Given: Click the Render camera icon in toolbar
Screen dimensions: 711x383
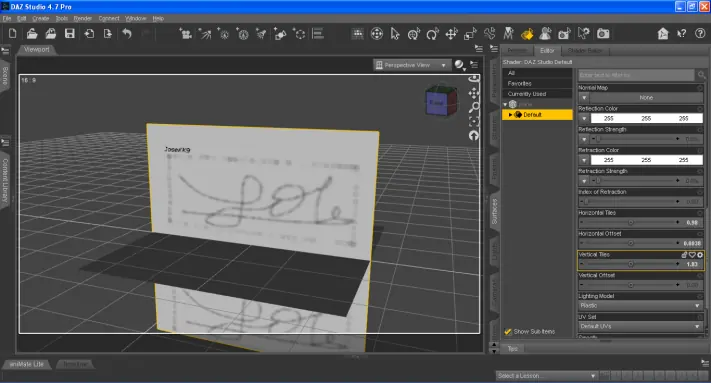Looking at the screenshot, I should (603, 34).
